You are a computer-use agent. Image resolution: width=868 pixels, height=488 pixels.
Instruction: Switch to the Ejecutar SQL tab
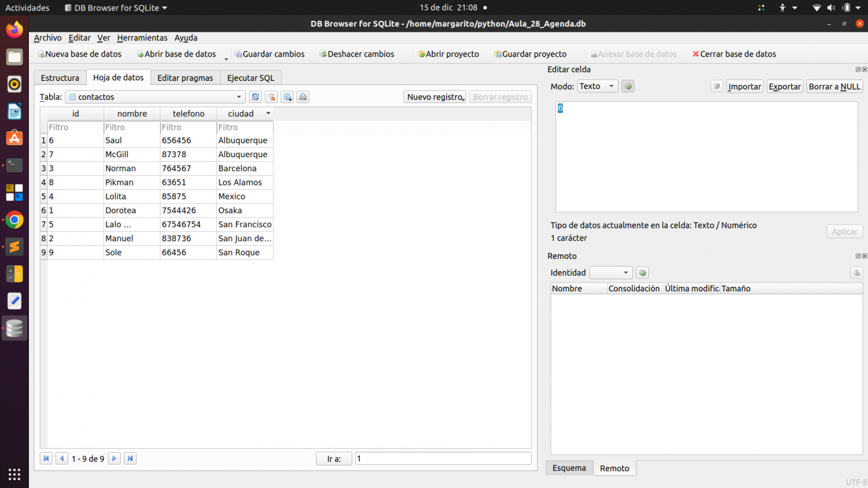251,78
